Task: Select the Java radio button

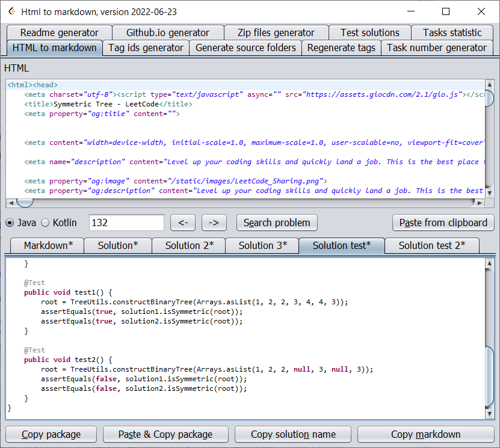Action: click(21, 222)
